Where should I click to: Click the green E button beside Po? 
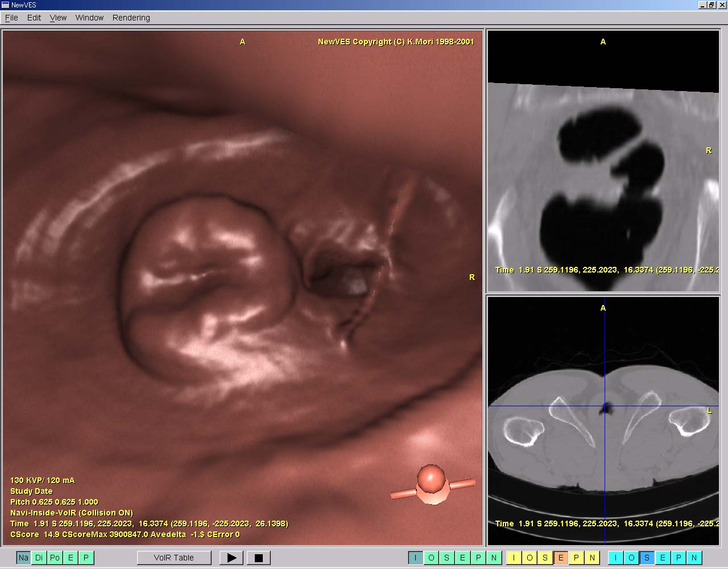point(71,558)
